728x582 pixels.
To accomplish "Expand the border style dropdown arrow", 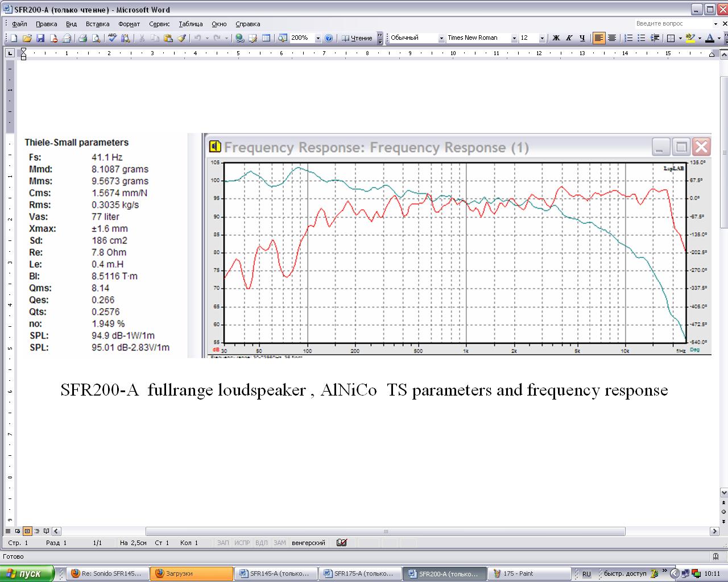I will click(x=680, y=38).
